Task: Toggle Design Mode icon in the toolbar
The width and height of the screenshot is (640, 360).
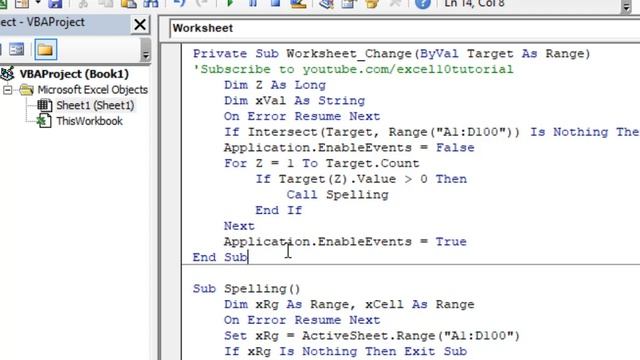Action: [x=298, y=4]
